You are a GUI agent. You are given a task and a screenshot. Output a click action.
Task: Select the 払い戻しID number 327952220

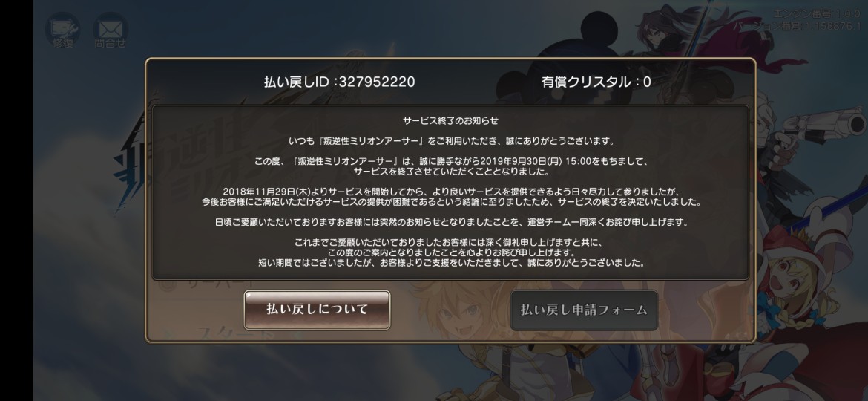(x=376, y=82)
